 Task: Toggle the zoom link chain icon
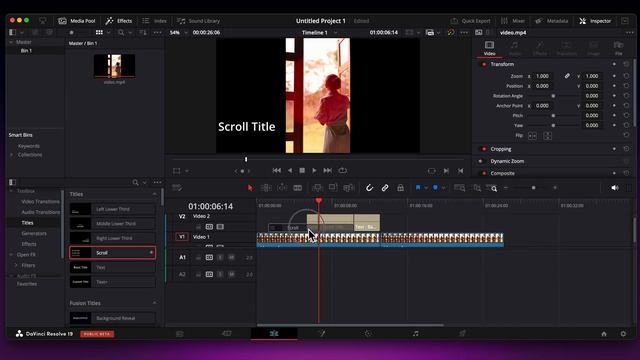[567, 76]
